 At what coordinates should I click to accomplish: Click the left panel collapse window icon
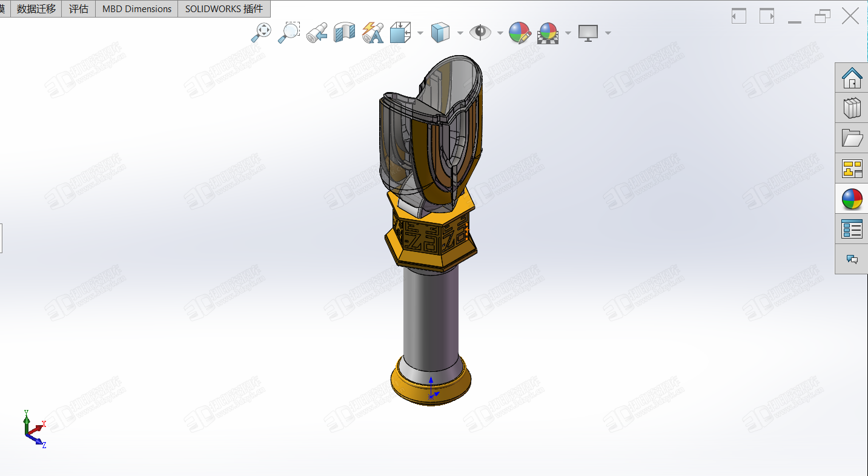click(738, 16)
